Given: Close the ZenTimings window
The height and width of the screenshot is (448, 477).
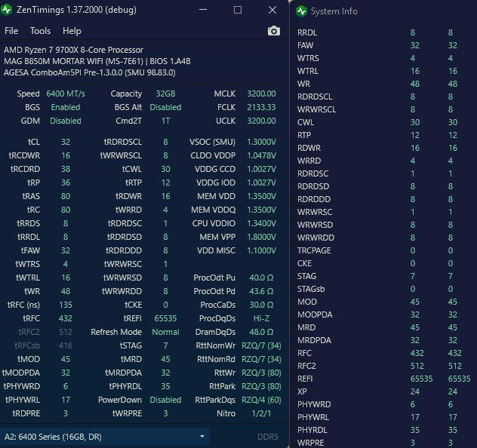Looking at the screenshot, I should [x=272, y=10].
